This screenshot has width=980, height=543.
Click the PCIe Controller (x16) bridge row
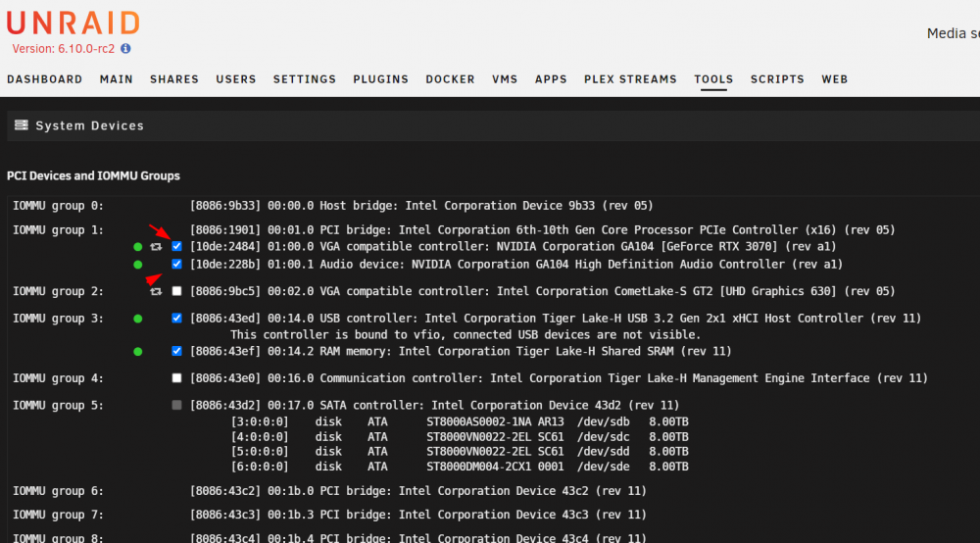tap(543, 230)
